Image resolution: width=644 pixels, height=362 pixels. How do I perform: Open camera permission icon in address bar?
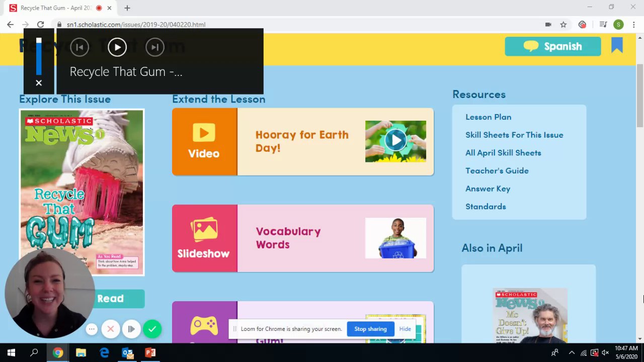point(548,24)
